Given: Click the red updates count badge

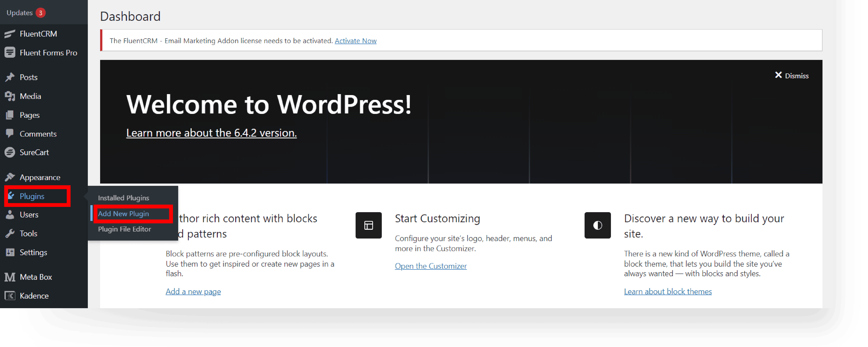Looking at the screenshot, I should click(40, 13).
